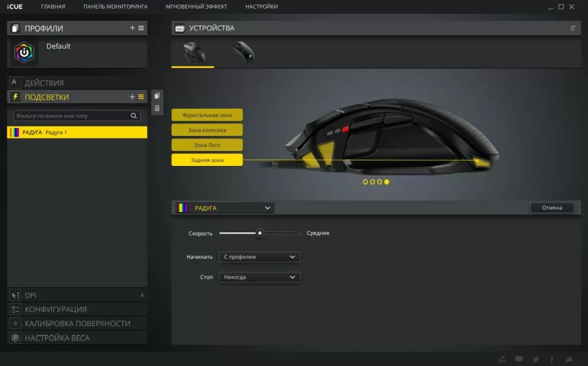
Task: Click the Средняя speed value label
Action: point(318,233)
